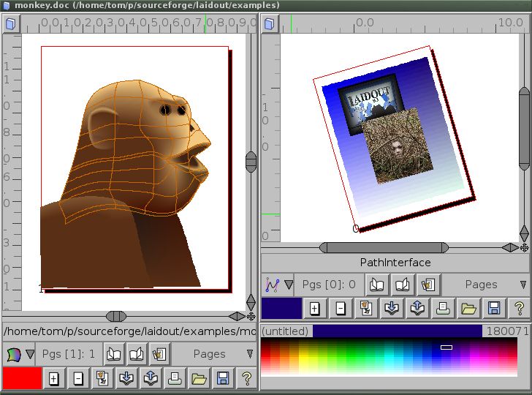
Task: Click the path tool icon left of Pgs [0]
Action: (x=272, y=285)
